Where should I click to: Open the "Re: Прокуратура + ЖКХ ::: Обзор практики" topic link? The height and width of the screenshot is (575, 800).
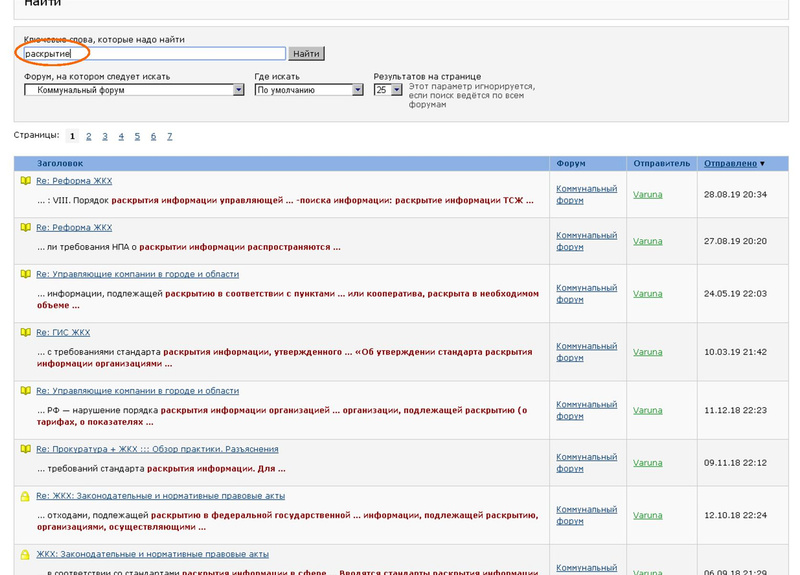157,449
